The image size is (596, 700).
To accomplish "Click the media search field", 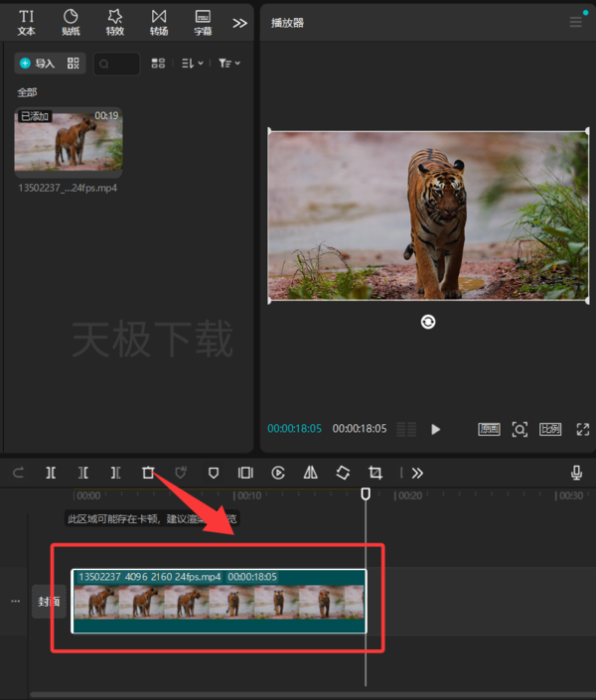I will pyautogui.click(x=116, y=64).
